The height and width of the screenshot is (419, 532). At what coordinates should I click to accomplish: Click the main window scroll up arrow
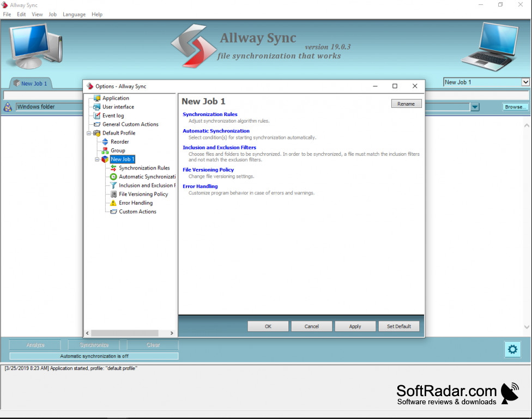point(527,125)
